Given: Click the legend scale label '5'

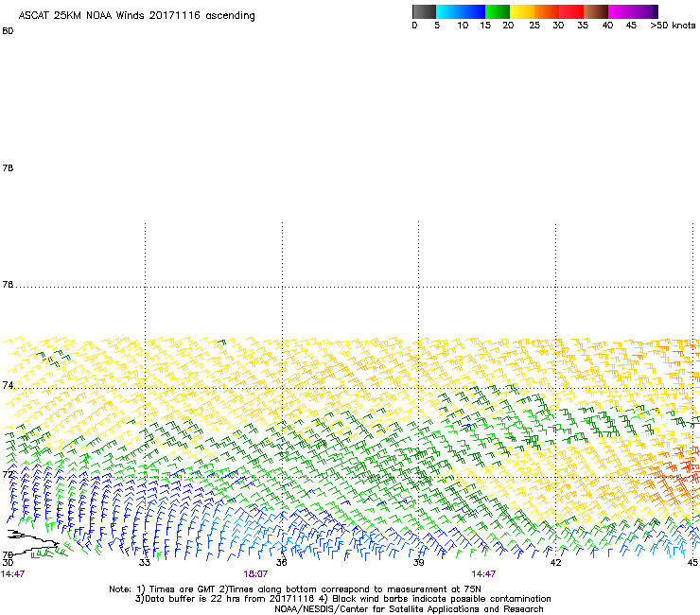Looking at the screenshot, I should (437, 26).
